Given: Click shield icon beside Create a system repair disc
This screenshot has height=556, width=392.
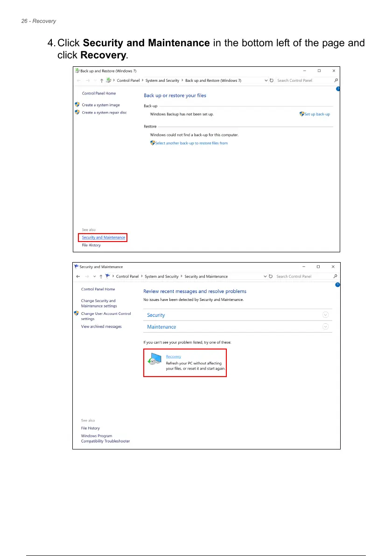Looking at the screenshot, I should click(77, 112).
